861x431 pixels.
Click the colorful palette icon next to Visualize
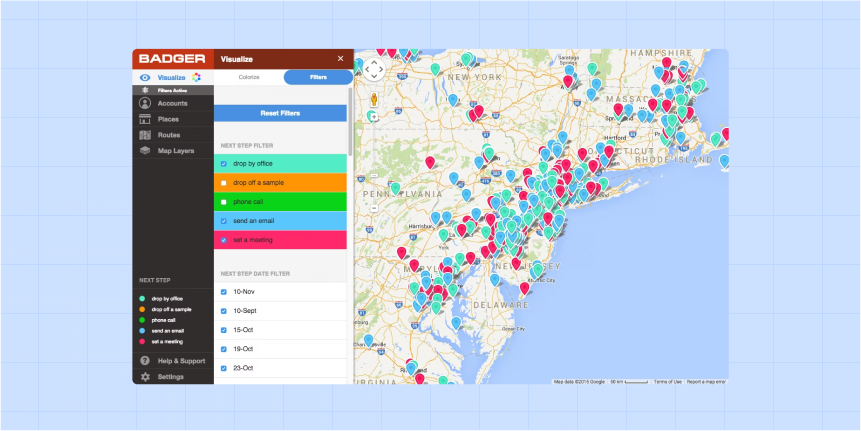point(197,77)
